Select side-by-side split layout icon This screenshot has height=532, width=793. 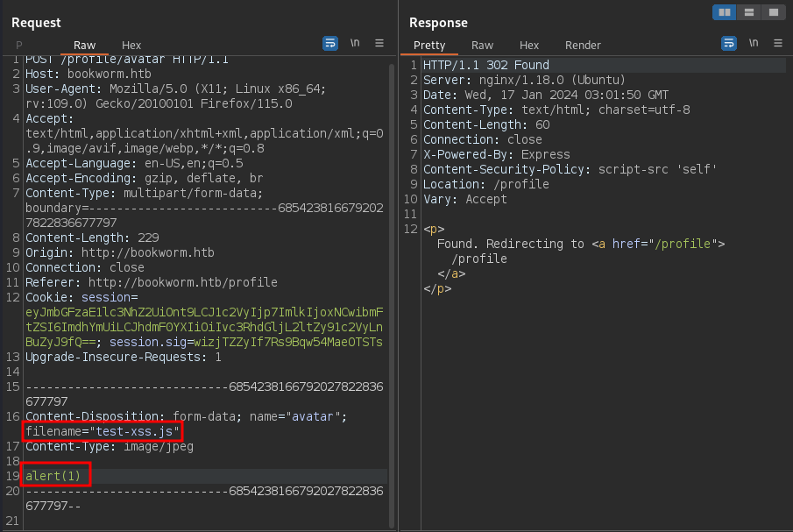724,12
